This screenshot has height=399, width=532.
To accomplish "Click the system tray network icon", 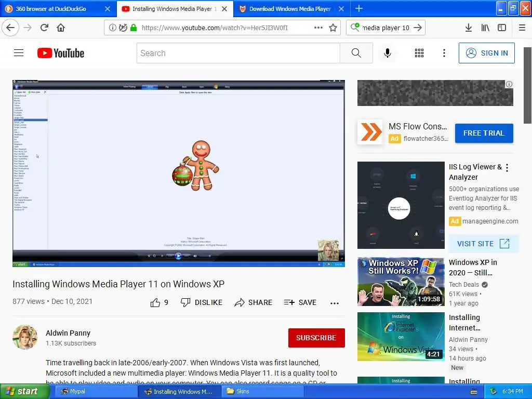I will (x=494, y=391).
